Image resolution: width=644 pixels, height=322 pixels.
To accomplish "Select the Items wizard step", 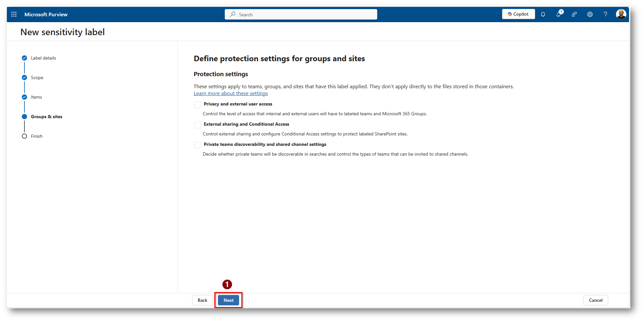I will click(36, 97).
